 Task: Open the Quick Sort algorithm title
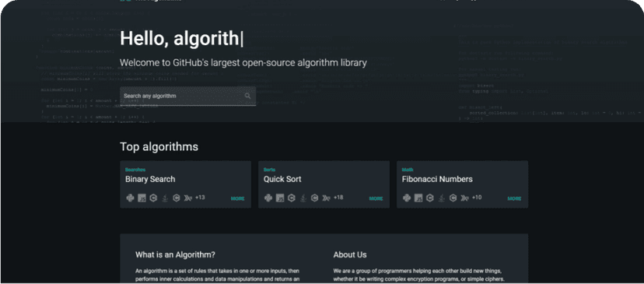(x=282, y=179)
